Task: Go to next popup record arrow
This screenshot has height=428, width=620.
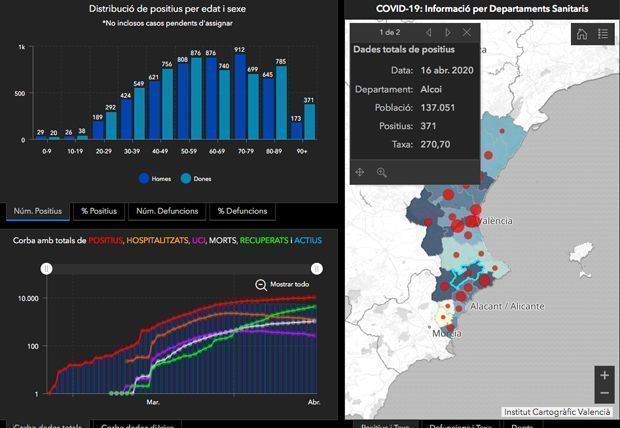Action: point(447,32)
